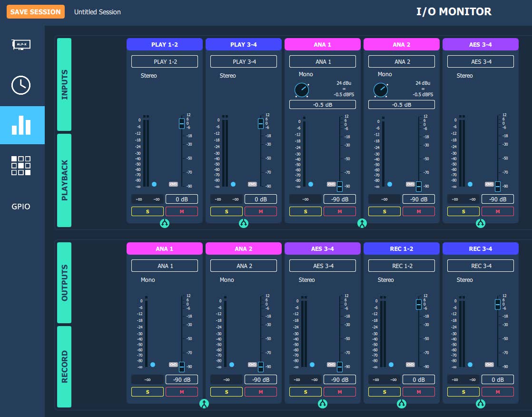Select the bar-chart I/O monitor page
The image size is (532, 417).
click(22, 125)
